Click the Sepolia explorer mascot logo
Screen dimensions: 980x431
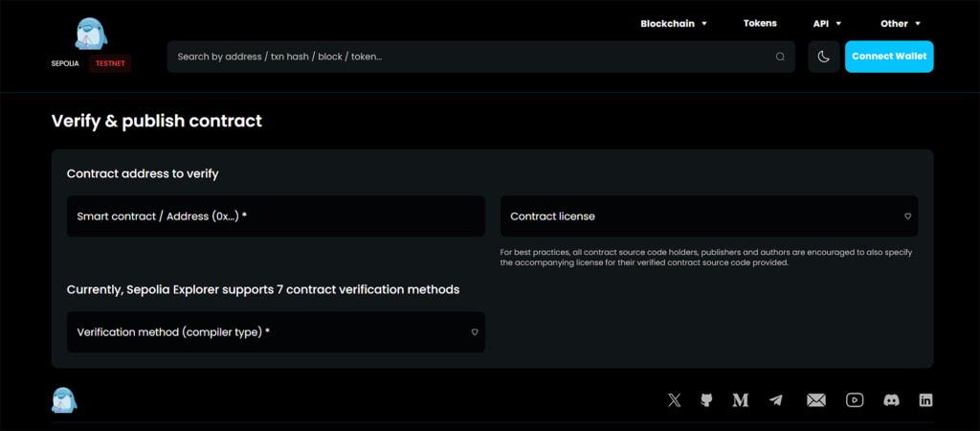(x=90, y=34)
